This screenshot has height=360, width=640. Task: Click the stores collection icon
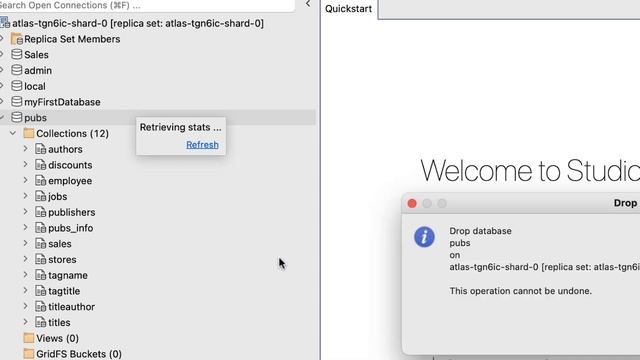40,260
